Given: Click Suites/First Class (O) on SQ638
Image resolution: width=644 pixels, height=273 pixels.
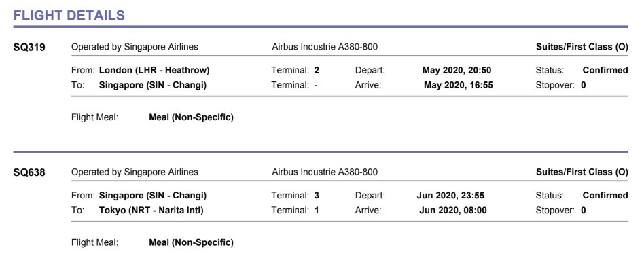Looking at the screenshot, I should 582,172.
